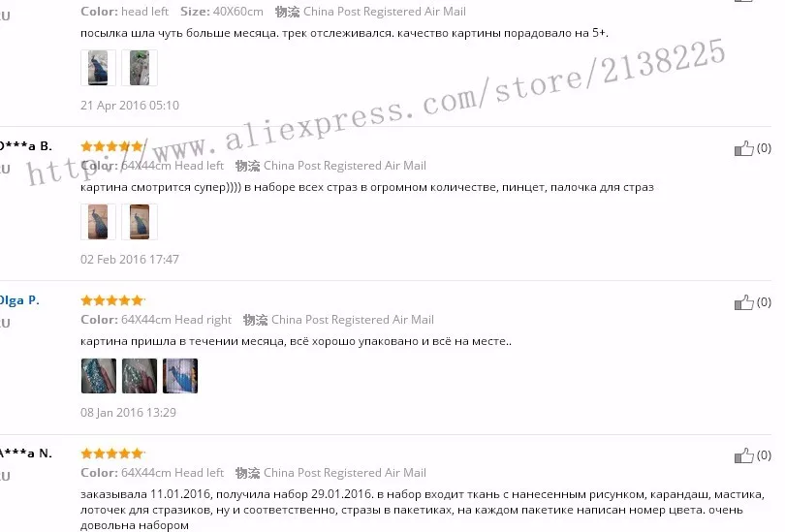View second photo in 02 Feb 2016 review
Image resolution: width=785 pixels, height=532 pixels.
point(140,222)
